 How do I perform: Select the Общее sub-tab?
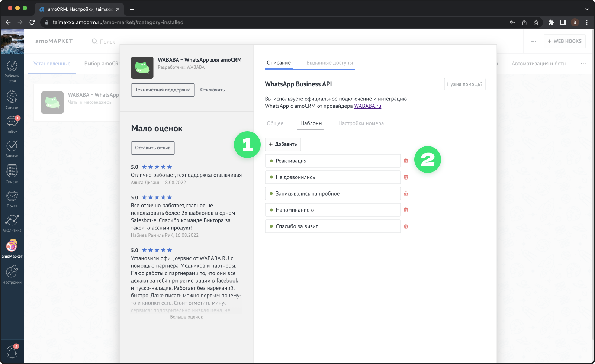coord(275,123)
